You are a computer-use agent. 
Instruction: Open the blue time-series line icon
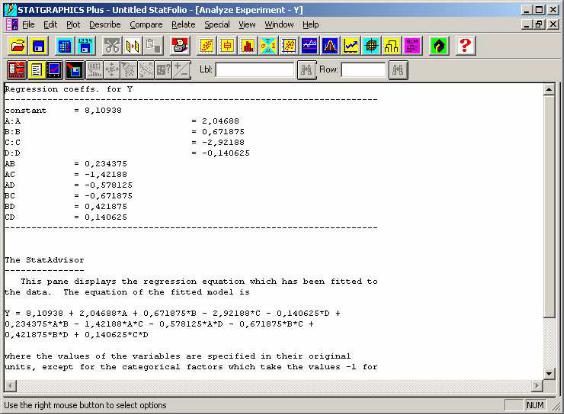click(x=309, y=46)
